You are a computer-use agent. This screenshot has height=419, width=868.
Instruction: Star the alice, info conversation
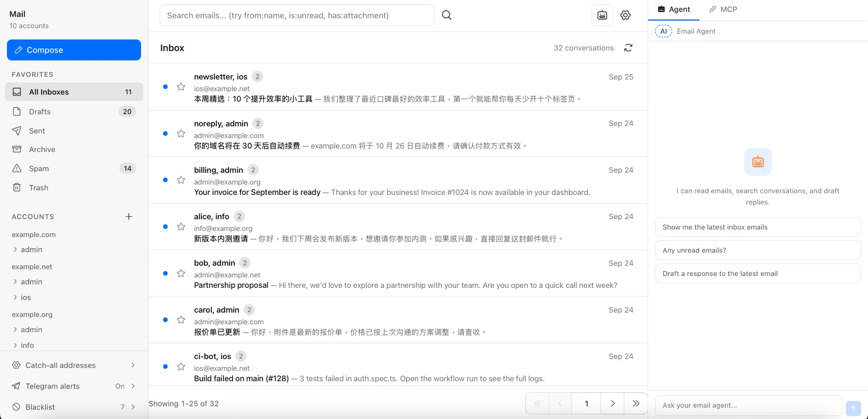tap(181, 227)
